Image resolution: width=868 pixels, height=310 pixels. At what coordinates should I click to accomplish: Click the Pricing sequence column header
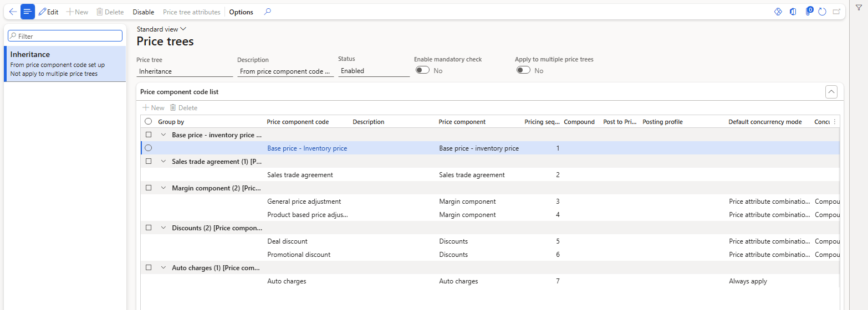click(542, 122)
